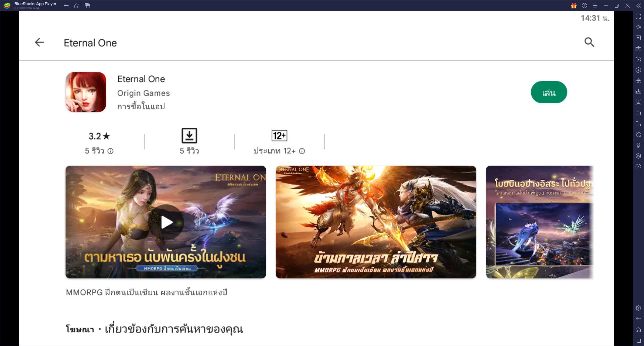The image size is (644, 346).
Task: Click the 14:31 clock in status bar
Action: click(x=595, y=18)
